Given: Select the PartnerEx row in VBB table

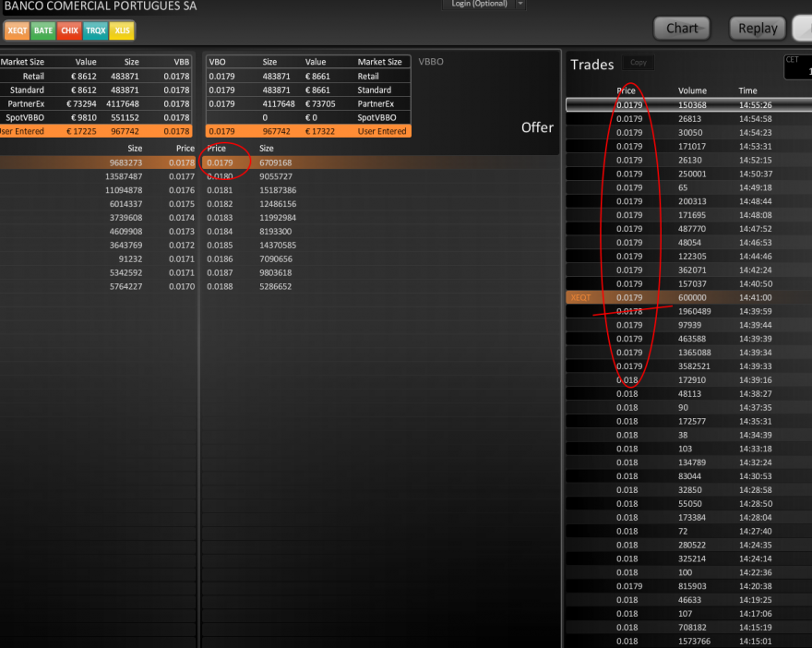Looking at the screenshot, I should coord(96,103).
